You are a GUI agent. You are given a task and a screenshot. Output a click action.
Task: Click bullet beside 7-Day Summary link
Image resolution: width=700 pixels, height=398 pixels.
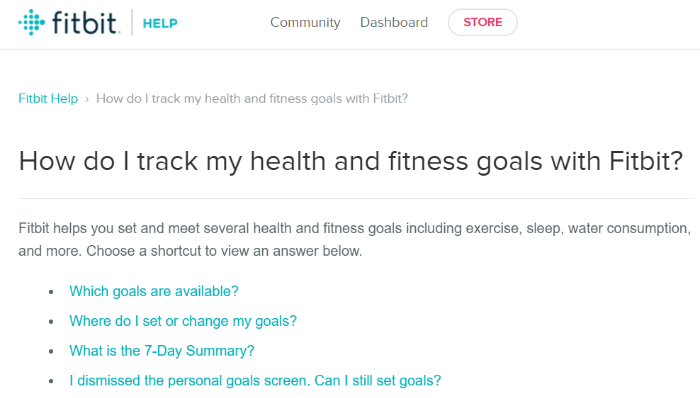coord(51,352)
